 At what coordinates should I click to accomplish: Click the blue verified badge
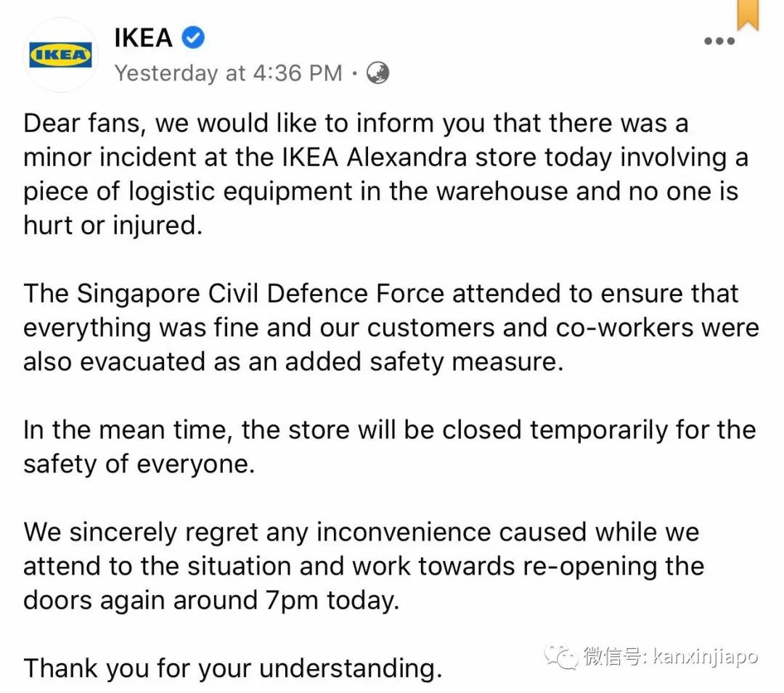pos(193,37)
